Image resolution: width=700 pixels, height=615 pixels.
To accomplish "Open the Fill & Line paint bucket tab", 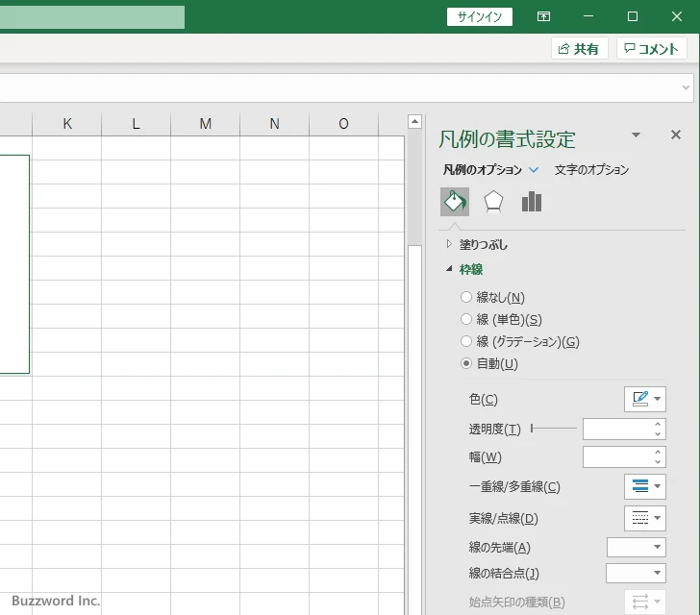I will 455,202.
